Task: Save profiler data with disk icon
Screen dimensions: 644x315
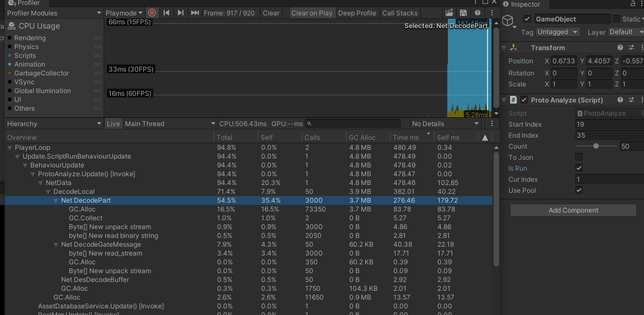Action: coord(463,13)
